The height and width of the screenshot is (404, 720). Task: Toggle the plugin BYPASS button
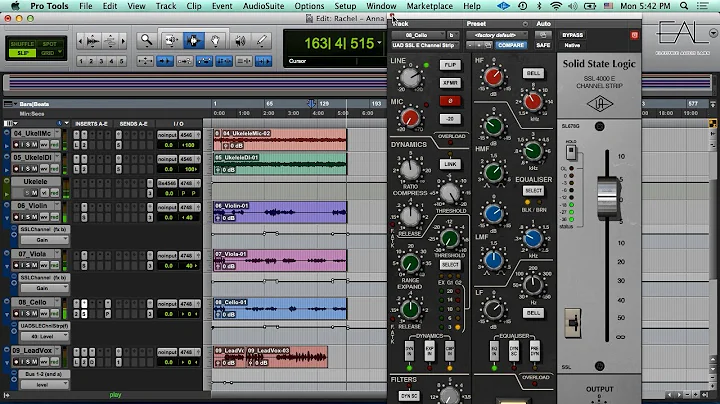(x=572, y=35)
